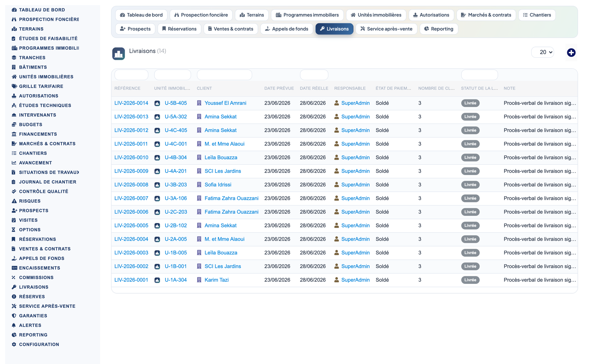Click Visites calendar icon in sidebar
The image size is (589, 364).
pyautogui.click(x=14, y=220)
